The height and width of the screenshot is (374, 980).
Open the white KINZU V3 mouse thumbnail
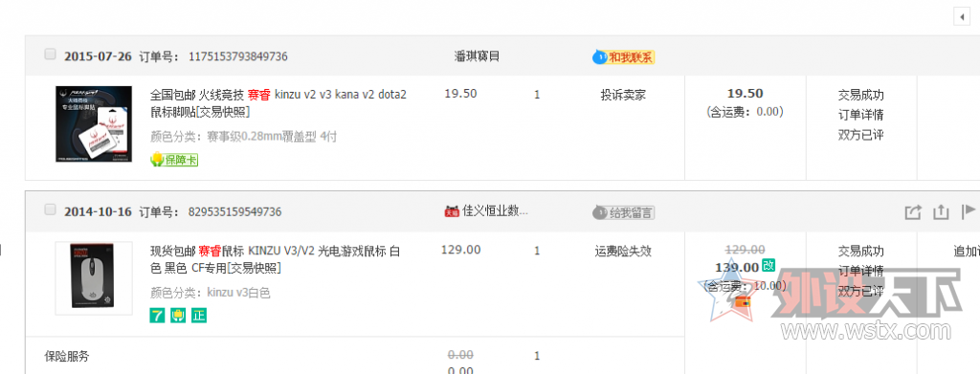94,277
